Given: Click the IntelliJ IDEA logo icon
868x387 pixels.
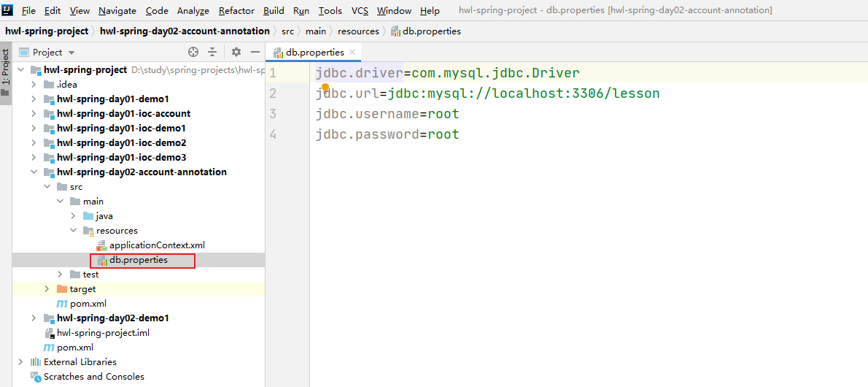Looking at the screenshot, I should (x=8, y=10).
